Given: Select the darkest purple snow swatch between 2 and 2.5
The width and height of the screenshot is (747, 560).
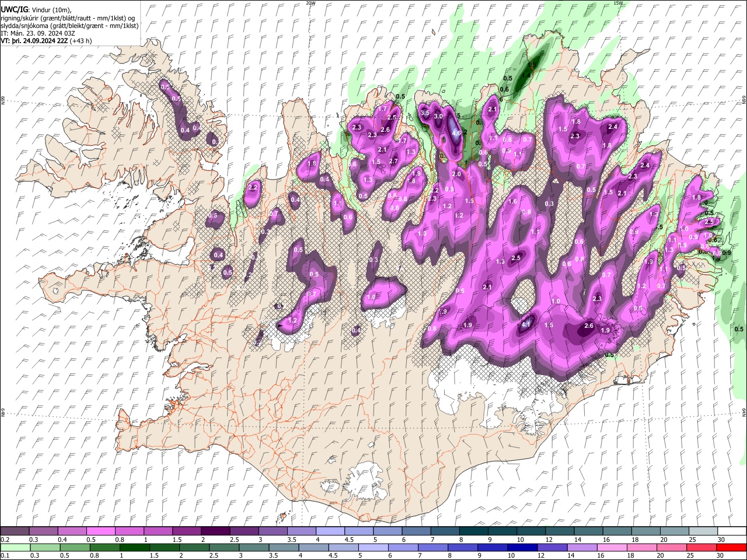Looking at the screenshot, I should click(x=215, y=531).
